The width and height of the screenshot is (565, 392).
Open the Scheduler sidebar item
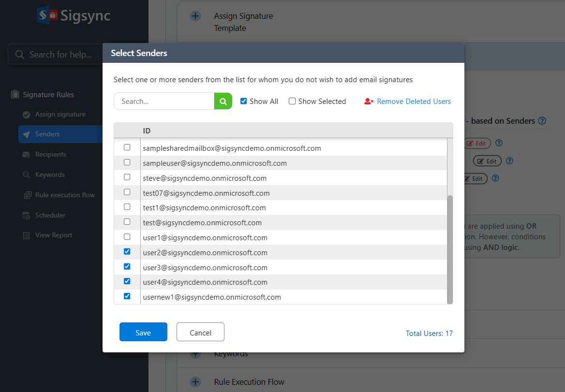click(x=50, y=215)
